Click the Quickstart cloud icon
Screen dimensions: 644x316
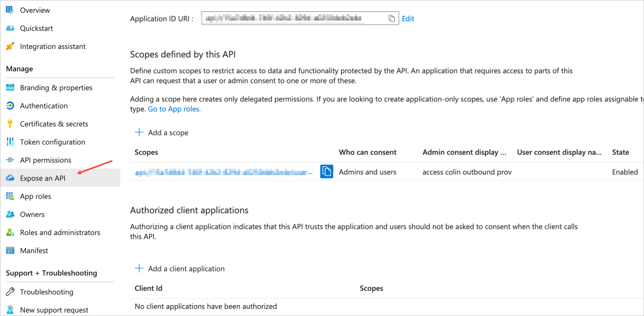coord(10,28)
